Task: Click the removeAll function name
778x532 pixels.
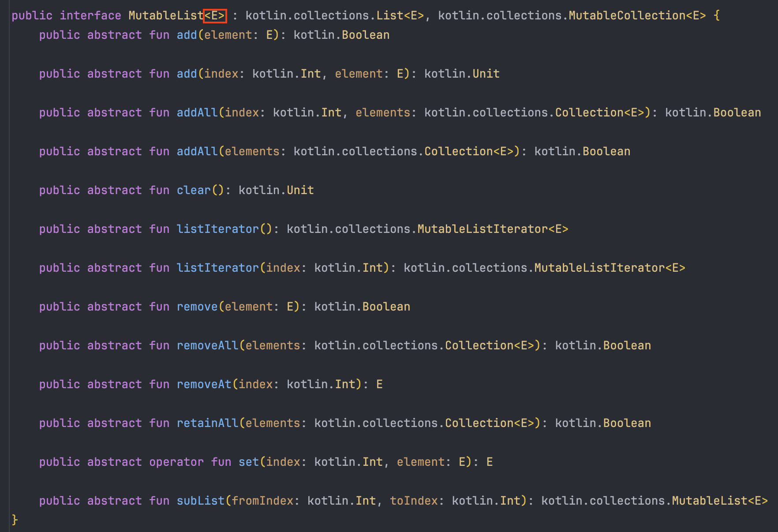Action: click(208, 345)
